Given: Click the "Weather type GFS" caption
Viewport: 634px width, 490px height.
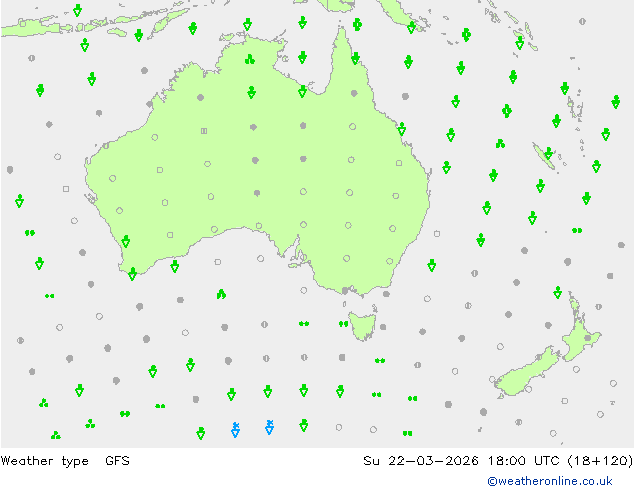Looking at the screenshot, I should 65,461.
